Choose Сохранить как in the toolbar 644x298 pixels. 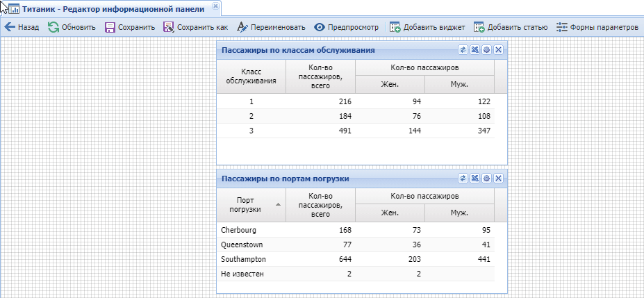(x=195, y=28)
